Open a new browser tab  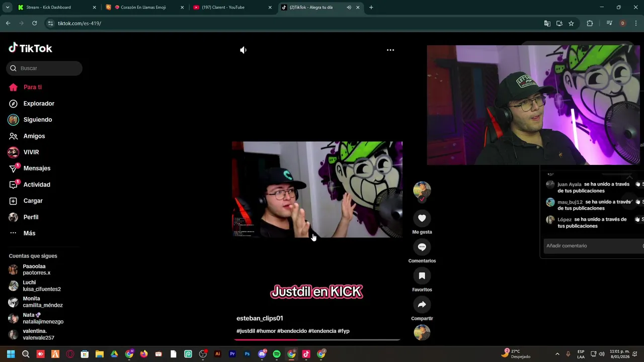[371, 8]
